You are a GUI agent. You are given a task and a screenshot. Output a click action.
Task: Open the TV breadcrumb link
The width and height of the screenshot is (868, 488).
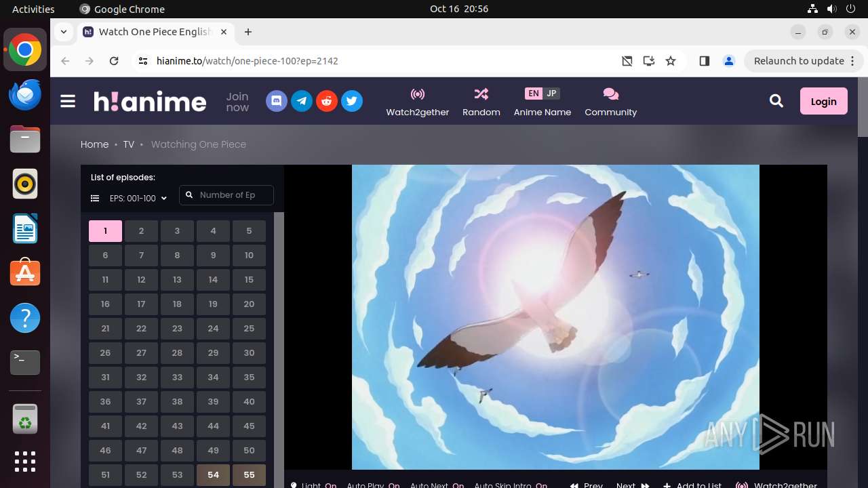click(x=129, y=144)
